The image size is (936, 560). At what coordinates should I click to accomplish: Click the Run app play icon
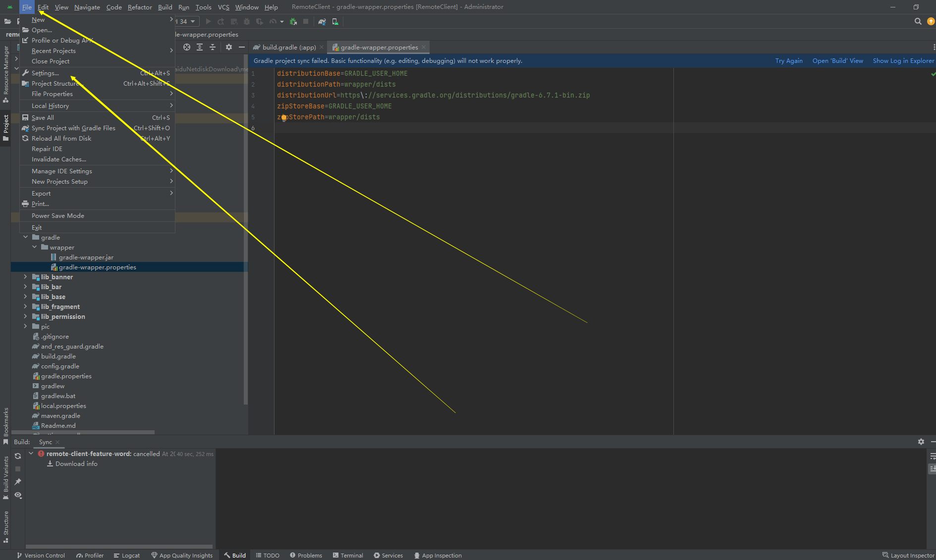point(208,21)
